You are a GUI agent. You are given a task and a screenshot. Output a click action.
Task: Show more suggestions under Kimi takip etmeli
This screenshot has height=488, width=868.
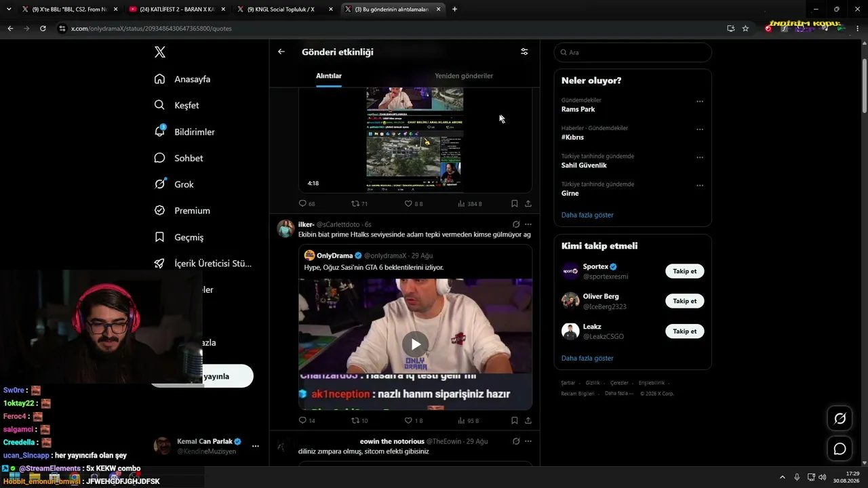click(x=587, y=358)
